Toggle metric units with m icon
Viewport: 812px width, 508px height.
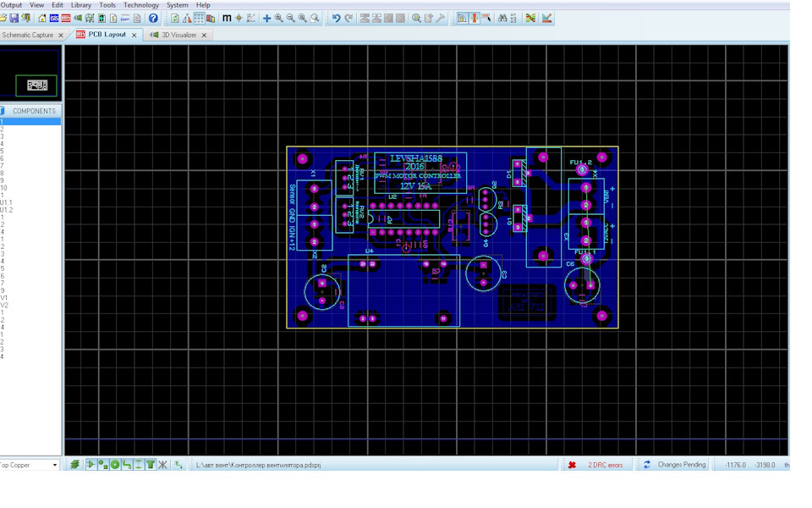227,18
